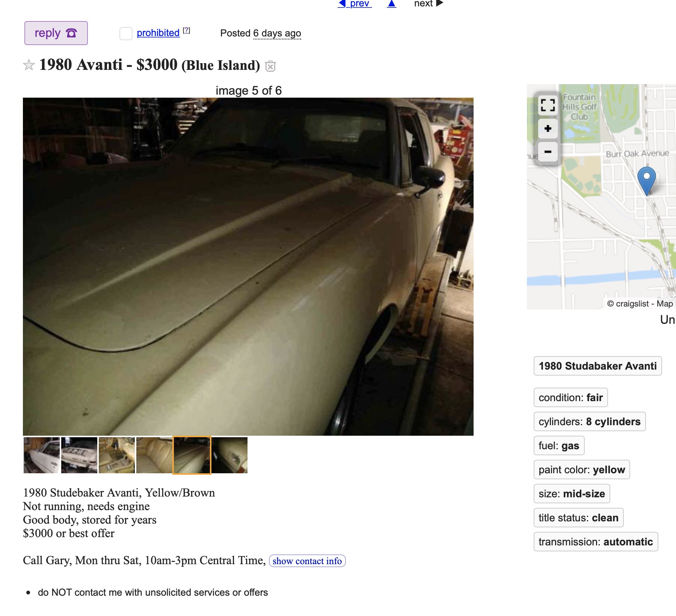Select the first car thumbnail
Image resolution: width=676 pixels, height=616 pixels.
coord(42,455)
